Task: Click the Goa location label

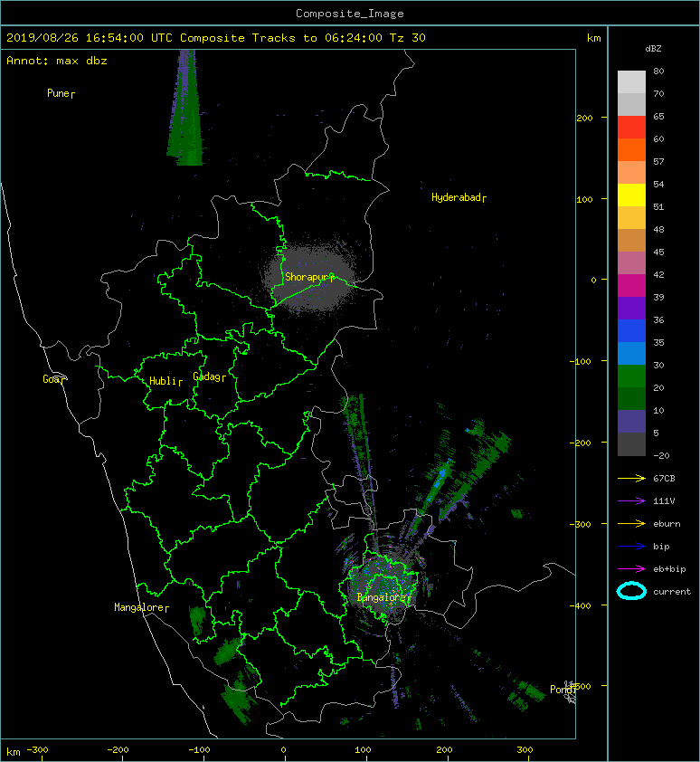Action: coord(52,379)
